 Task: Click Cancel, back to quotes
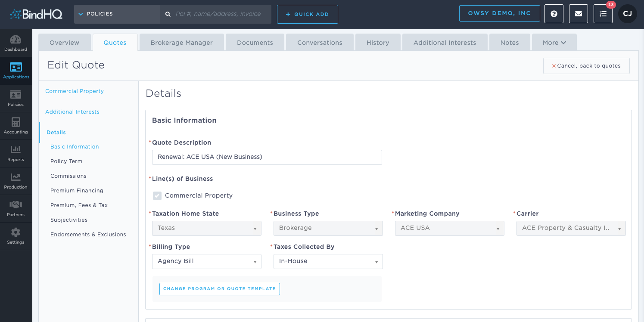(586, 66)
